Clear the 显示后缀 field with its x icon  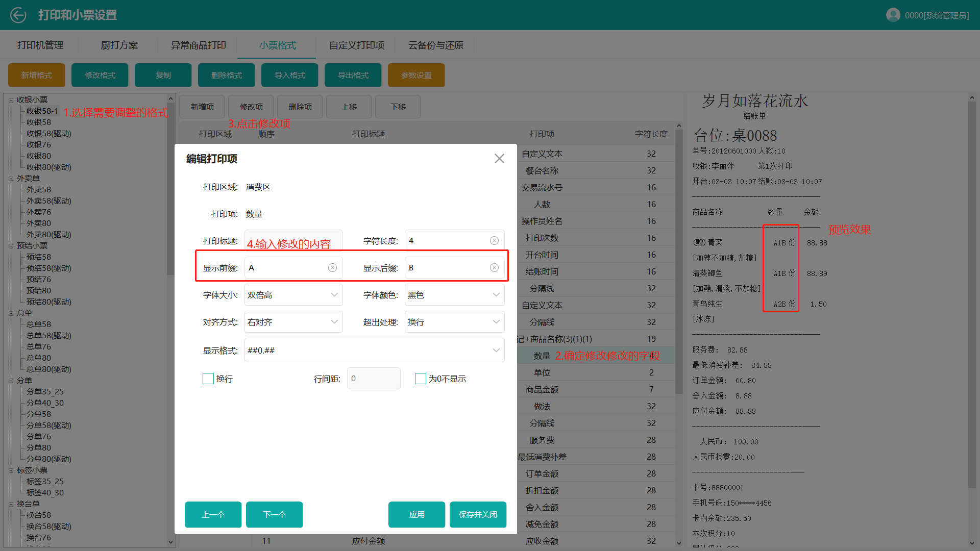494,268
